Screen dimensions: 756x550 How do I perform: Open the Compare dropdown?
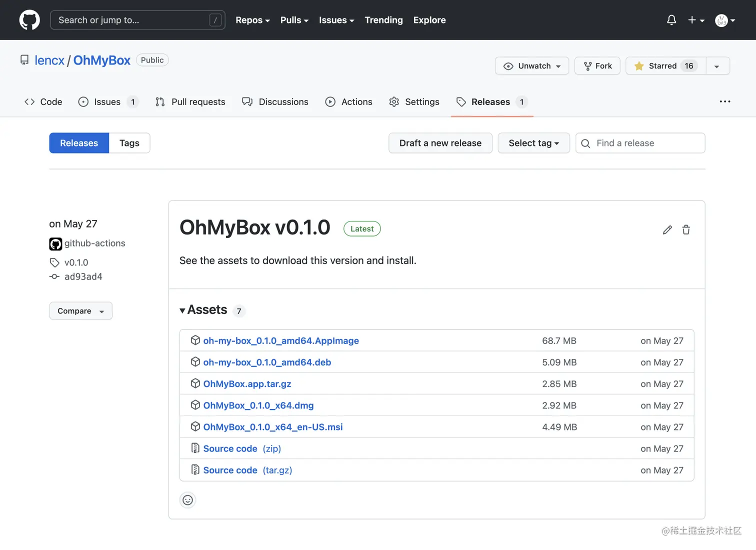[x=81, y=311]
